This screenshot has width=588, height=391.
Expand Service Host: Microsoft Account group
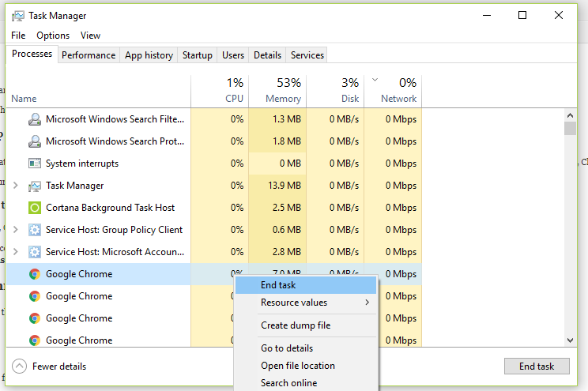15,251
